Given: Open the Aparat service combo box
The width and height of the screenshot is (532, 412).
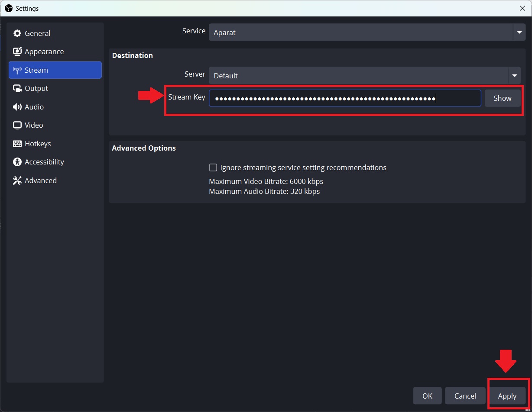Looking at the screenshot, I should point(367,32).
